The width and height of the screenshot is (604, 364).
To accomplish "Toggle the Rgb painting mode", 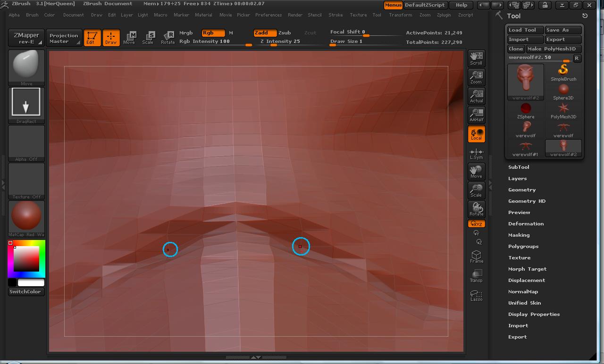I will (x=213, y=33).
